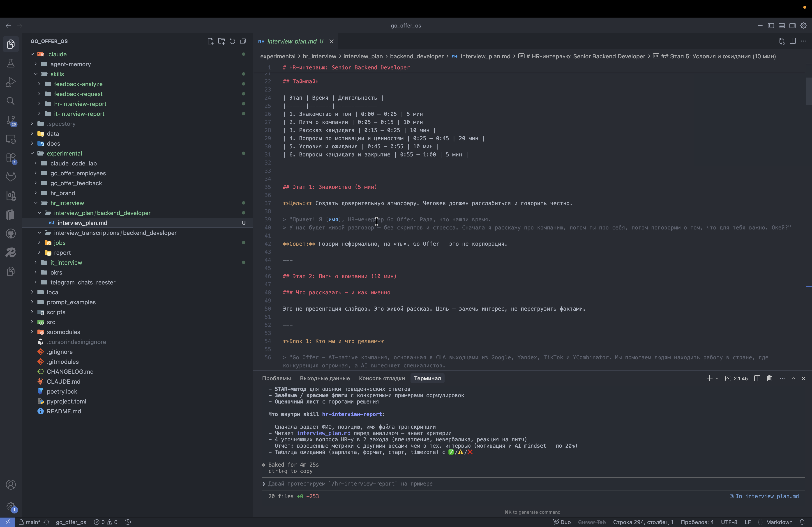Screen dimensions: 812x527
Task: Toggle secondary sidebar in title bar
Action: click(x=793, y=25)
